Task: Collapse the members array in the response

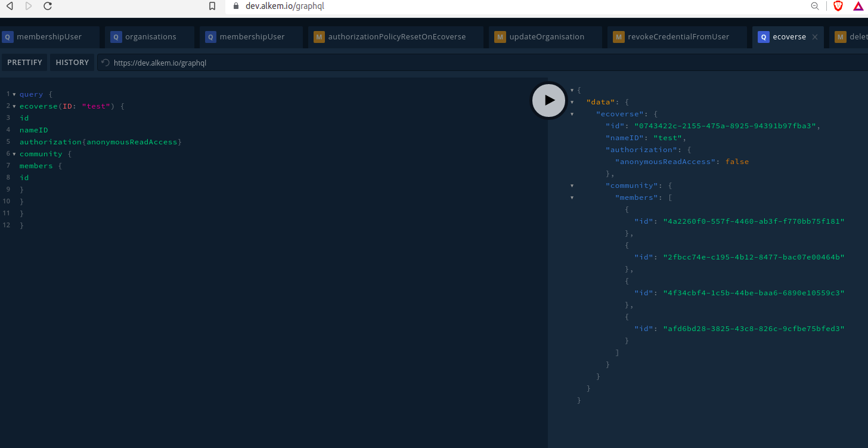Action: [x=572, y=197]
